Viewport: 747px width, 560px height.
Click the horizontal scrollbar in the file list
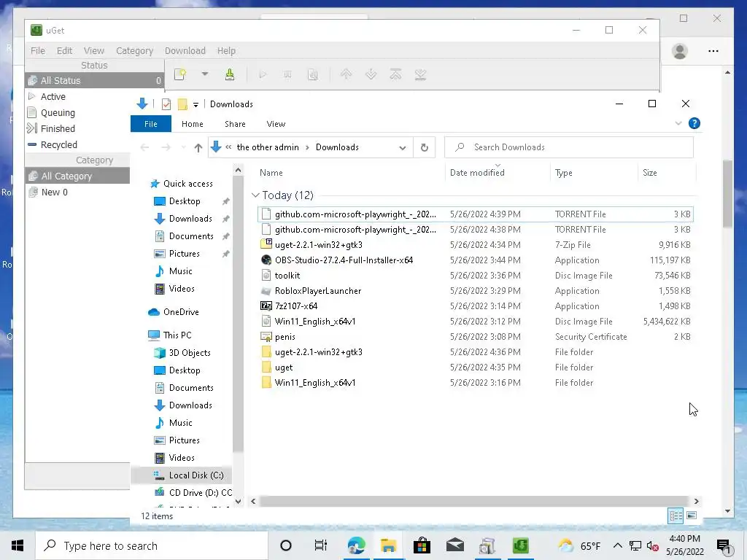tap(474, 501)
